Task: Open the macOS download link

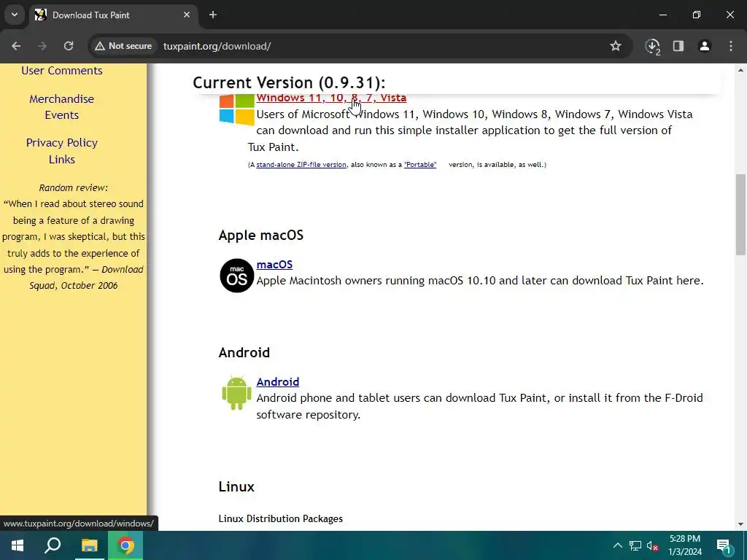Action: point(274,265)
